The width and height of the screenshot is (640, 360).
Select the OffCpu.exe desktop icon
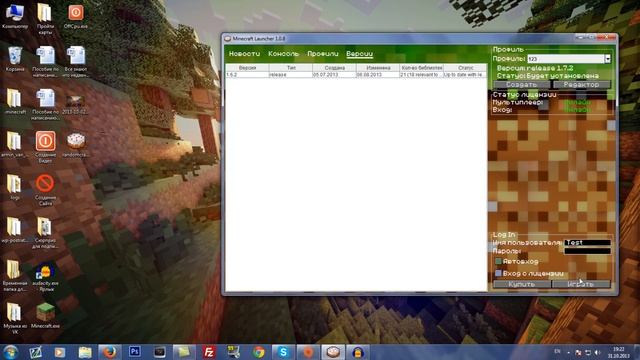(76, 16)
